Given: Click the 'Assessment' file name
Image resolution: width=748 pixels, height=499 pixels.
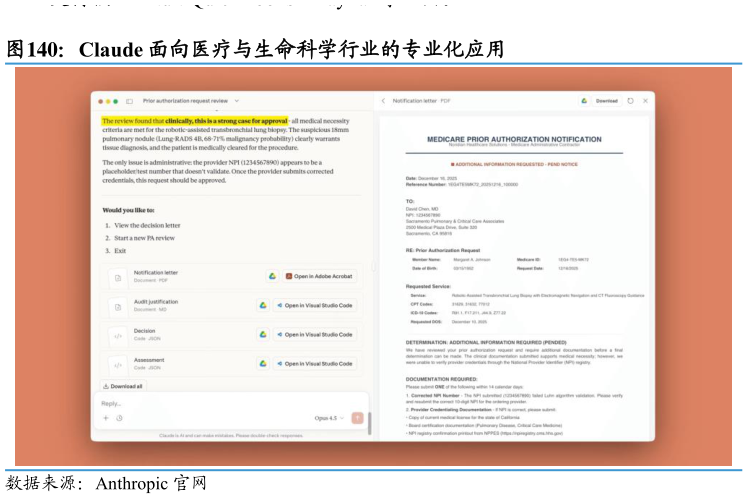Looking at the screenshot, I should (x=149, y=360).
